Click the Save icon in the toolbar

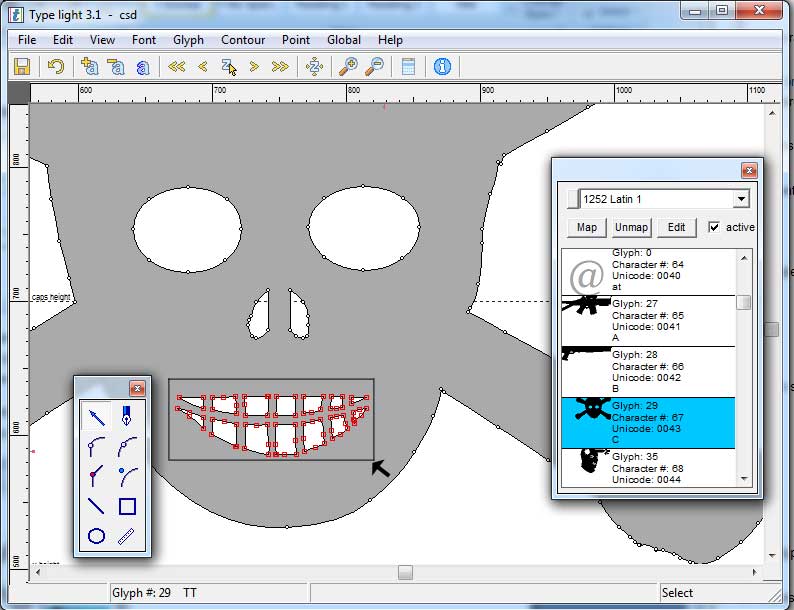click(x=22, y=67)
